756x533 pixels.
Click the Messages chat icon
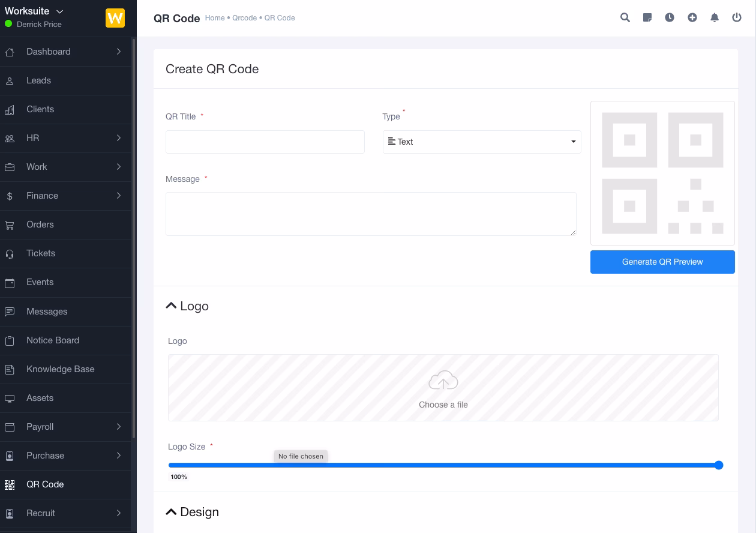10,312
